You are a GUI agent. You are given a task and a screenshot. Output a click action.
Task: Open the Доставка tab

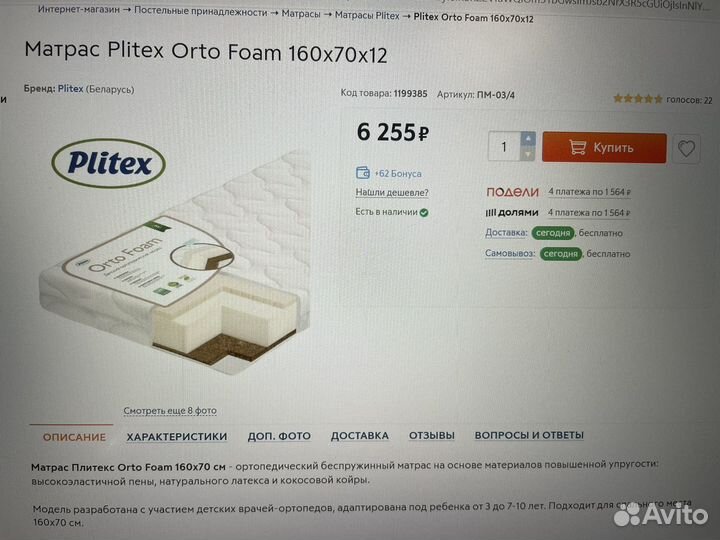(360, 436)
